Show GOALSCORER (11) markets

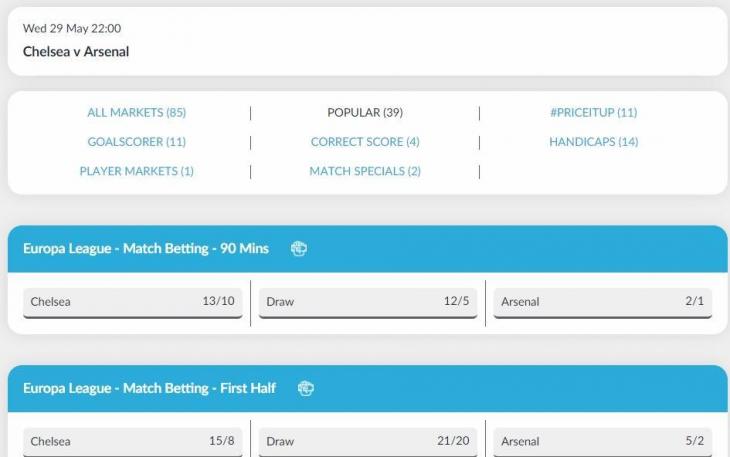pos(137,142)
